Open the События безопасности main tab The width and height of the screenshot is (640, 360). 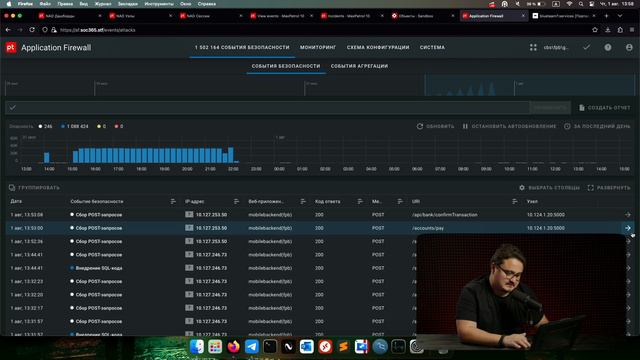[242, 48]
